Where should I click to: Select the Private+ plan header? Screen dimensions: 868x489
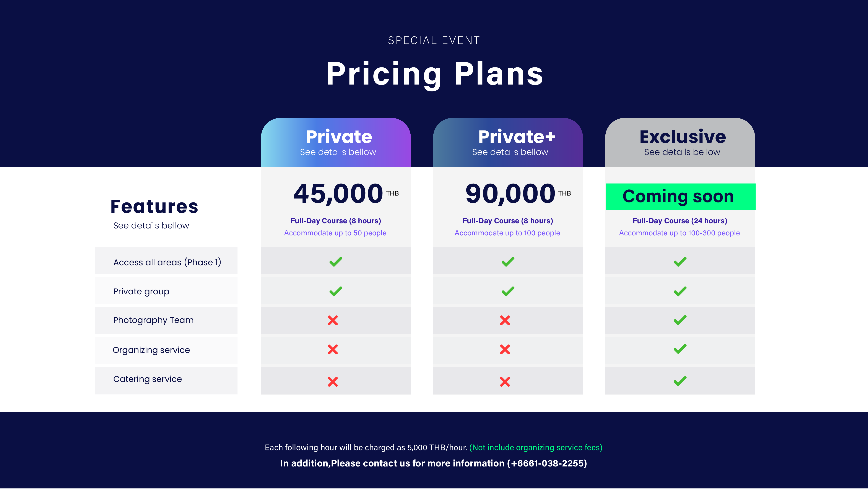508,142
